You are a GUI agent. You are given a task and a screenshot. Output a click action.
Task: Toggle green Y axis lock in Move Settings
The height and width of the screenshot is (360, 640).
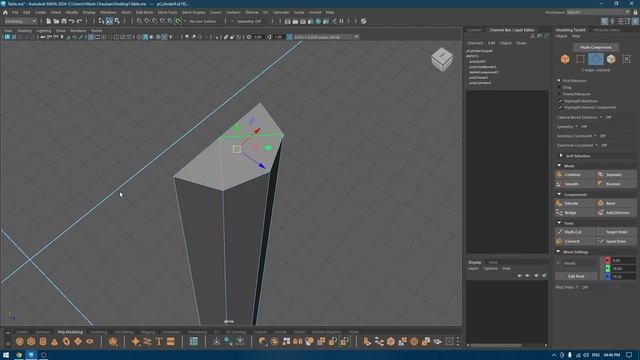pos(608,268)
